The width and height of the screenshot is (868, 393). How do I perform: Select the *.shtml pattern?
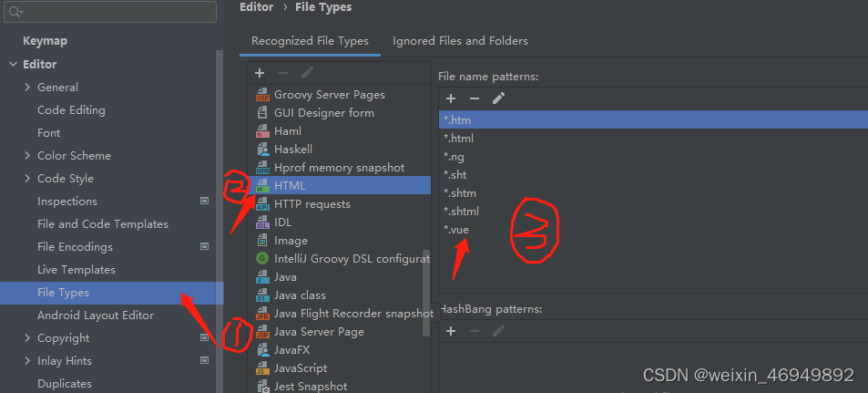tap(653, 212)
